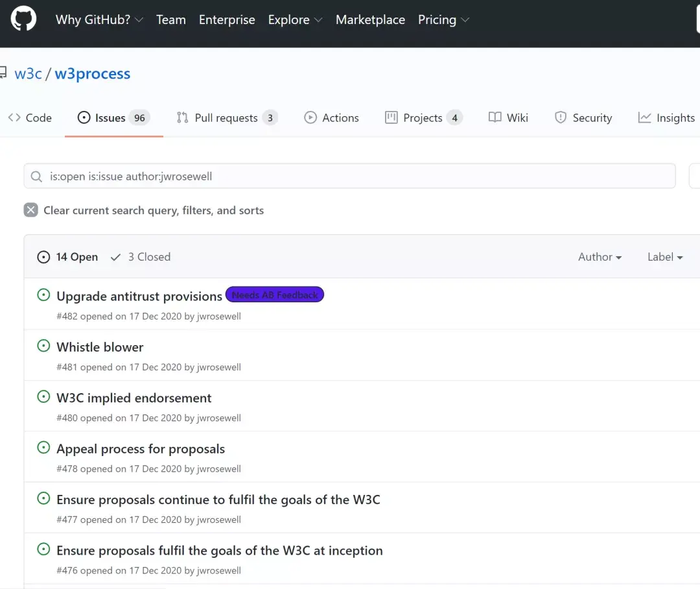
Task: Click open-issue icon beside Appeal process for proposals
Action: [x=43, y=448]
